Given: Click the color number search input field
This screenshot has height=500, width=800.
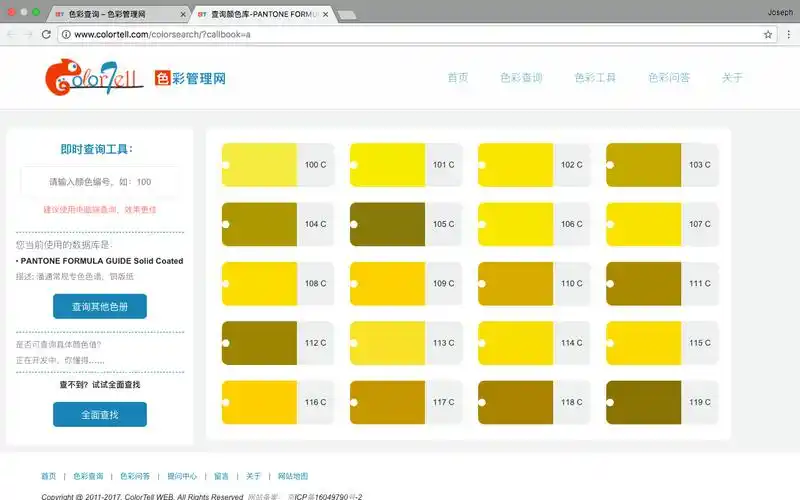Looking at the screenshot, I should point(100,182).
